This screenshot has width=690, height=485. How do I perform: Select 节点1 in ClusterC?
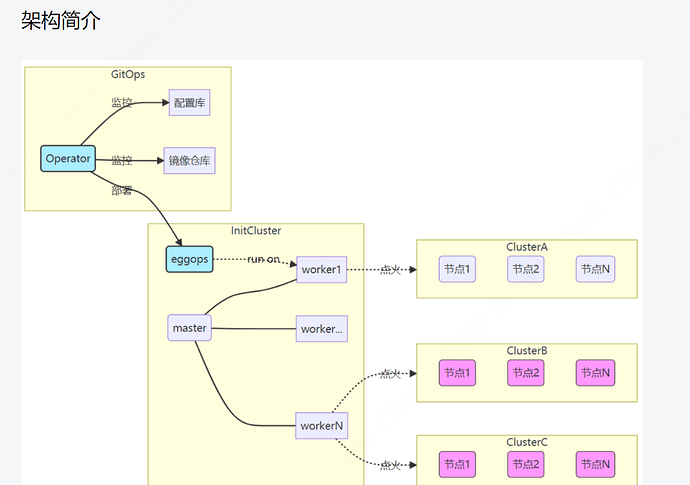click(x=458, y=464)
